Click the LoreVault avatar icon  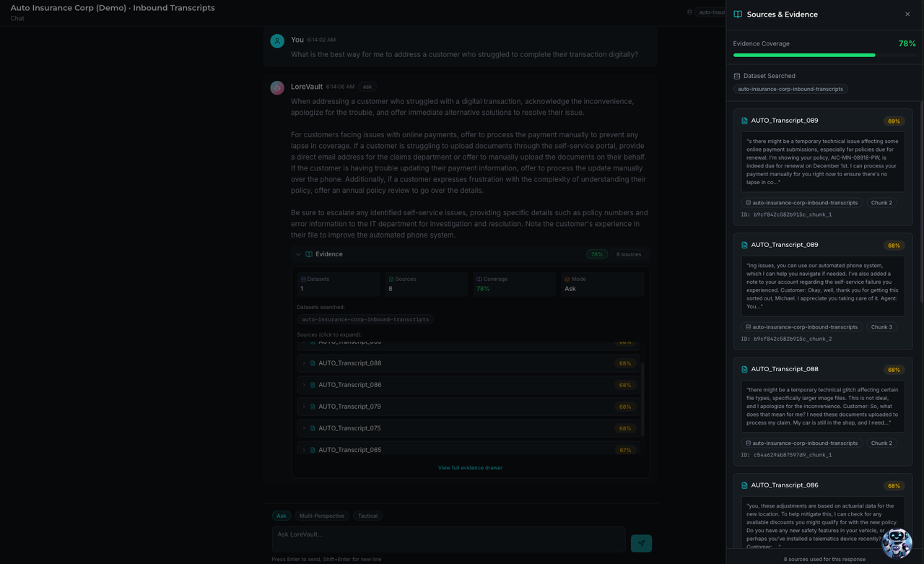pyautogui.click(x=276, y=87)
